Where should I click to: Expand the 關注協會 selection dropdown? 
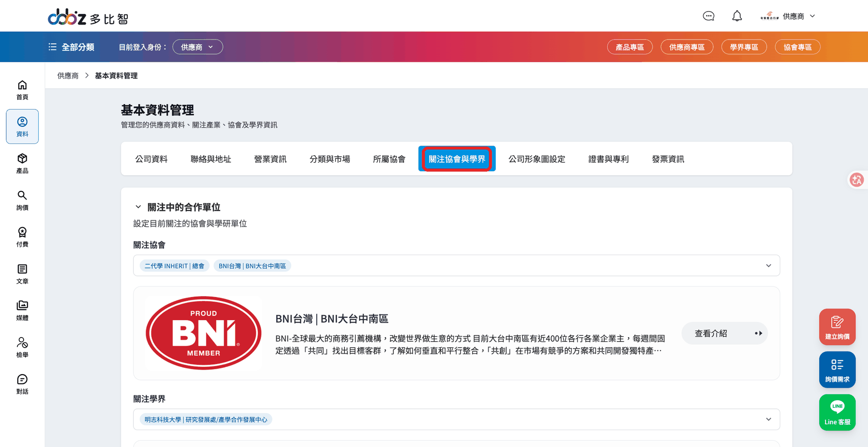(769, 266)
